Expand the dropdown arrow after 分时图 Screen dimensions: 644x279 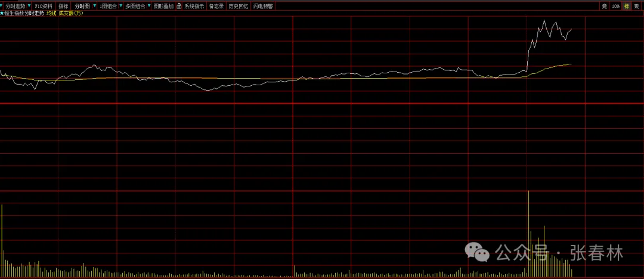point(94,6)
